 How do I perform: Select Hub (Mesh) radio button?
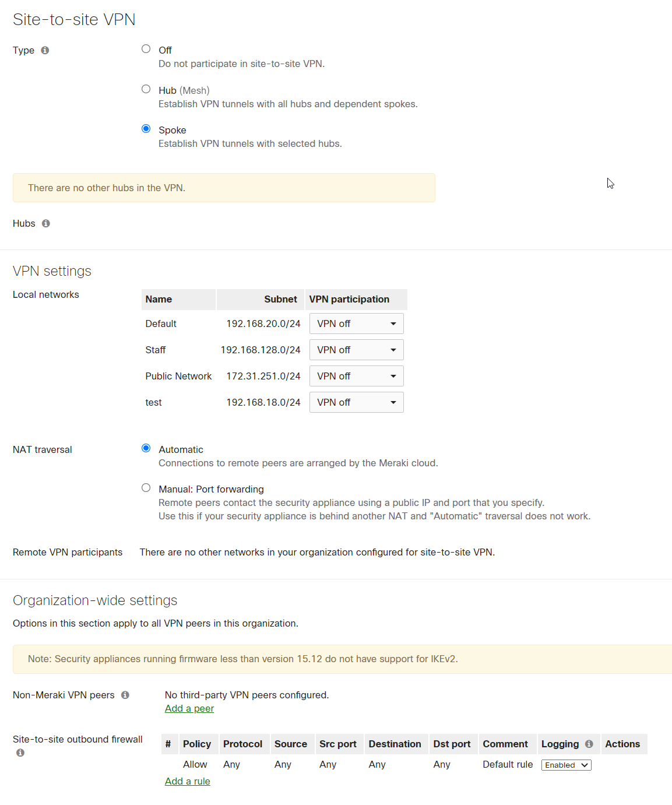(x=146, y=89)
